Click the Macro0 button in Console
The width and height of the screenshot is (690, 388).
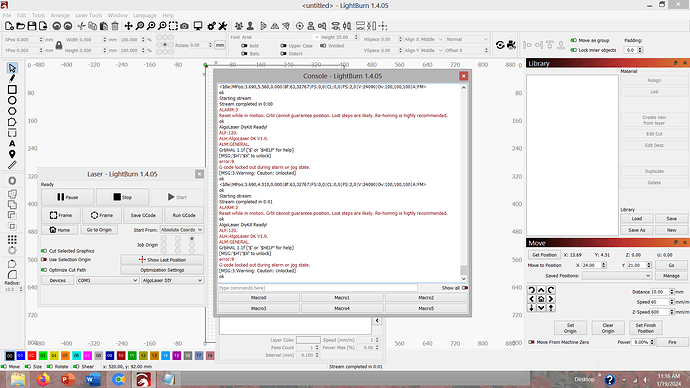259,298
